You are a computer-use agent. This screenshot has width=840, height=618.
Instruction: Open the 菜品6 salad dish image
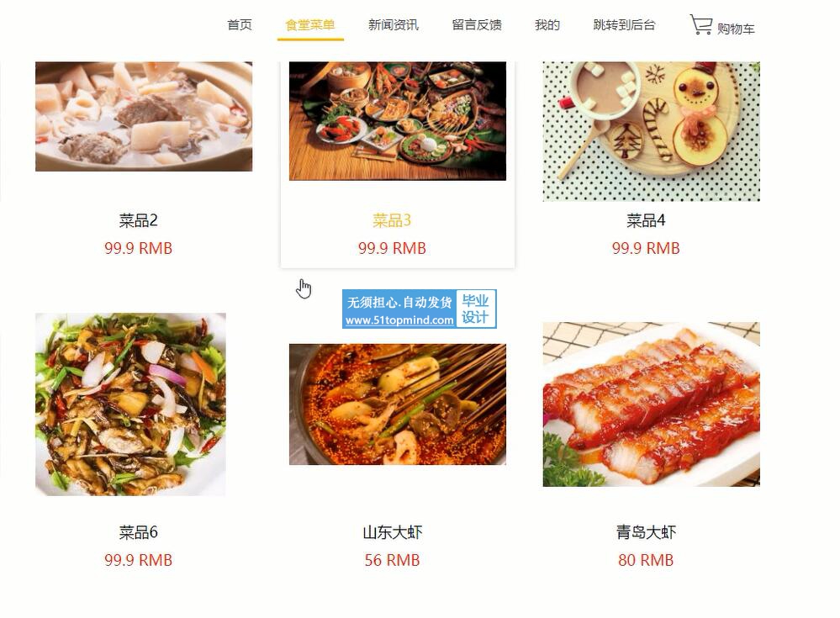click(x=130, y=404)
